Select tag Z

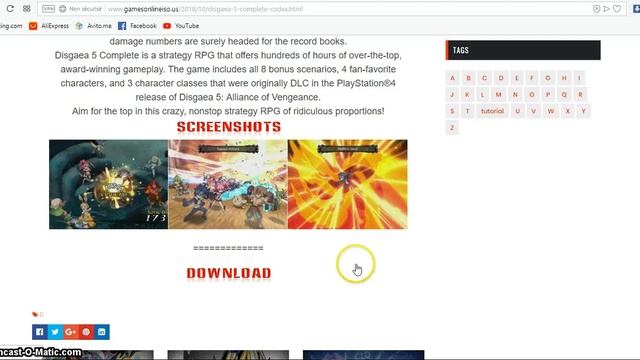[x=452, y=128]
